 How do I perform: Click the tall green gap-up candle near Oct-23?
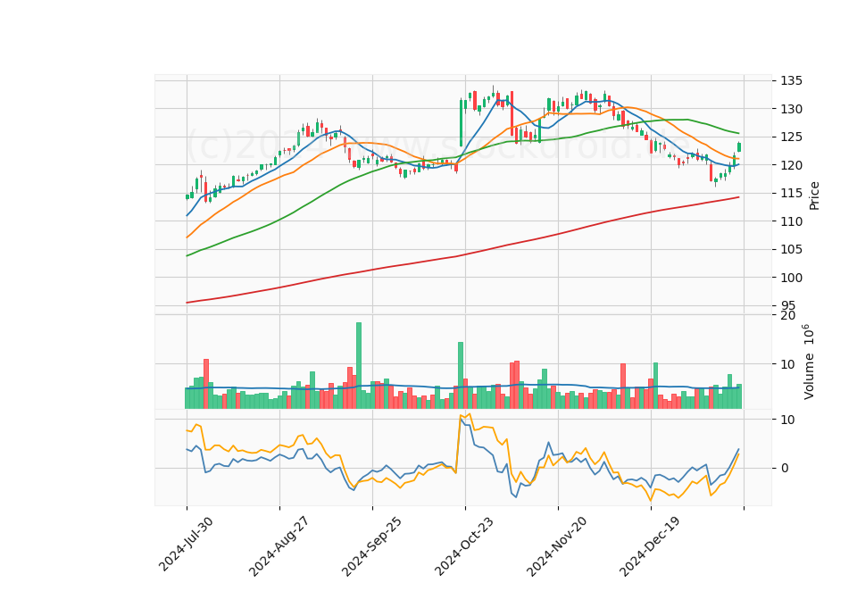pyautogui.click(x=461, y=123)
